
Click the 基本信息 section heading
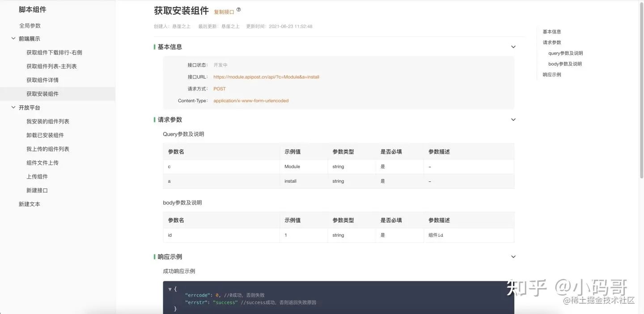click(x=170, y=47)
